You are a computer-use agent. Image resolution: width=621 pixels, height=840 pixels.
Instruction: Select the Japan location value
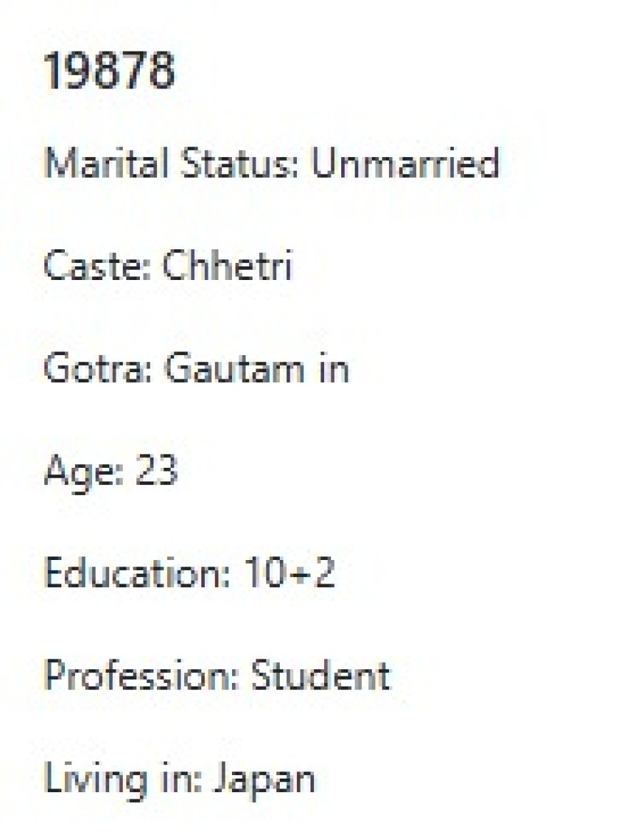click(263, 779)
